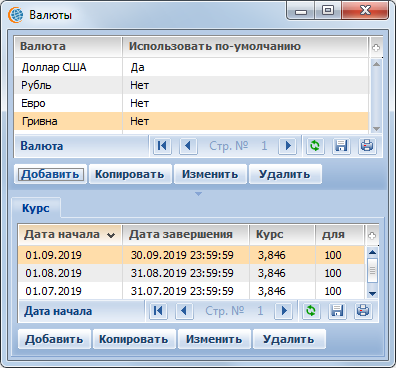Image resolution: width=396 pixels, height=368 pixels.
Task: Click the Курс column header in grid
Action: (x=282, y=235)
